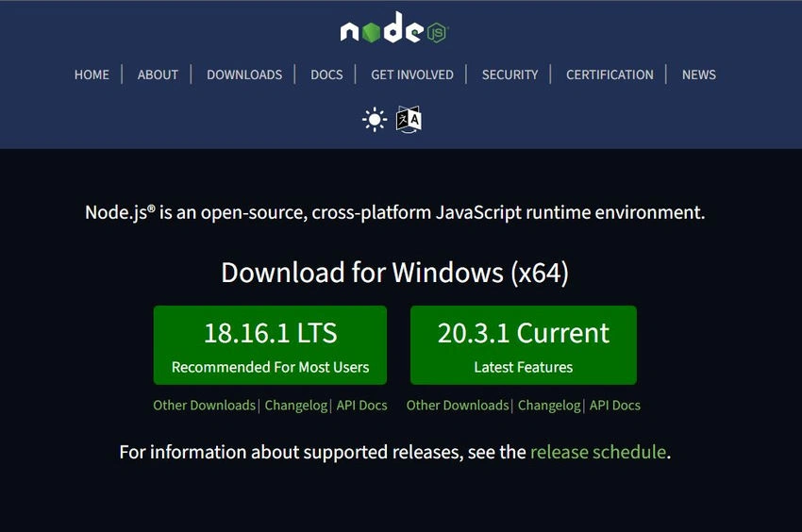Screen dimensions: 802x532
Task: Open the NEWS section
Action: coord(698,75)
